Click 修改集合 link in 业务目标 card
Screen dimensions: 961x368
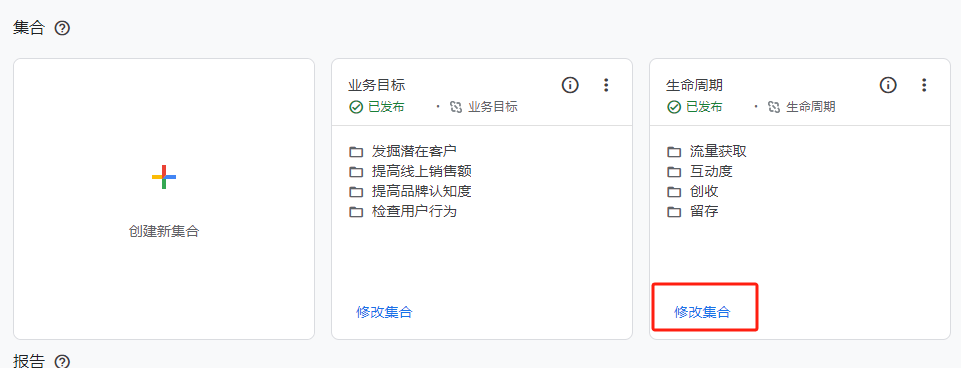(384, 312)
